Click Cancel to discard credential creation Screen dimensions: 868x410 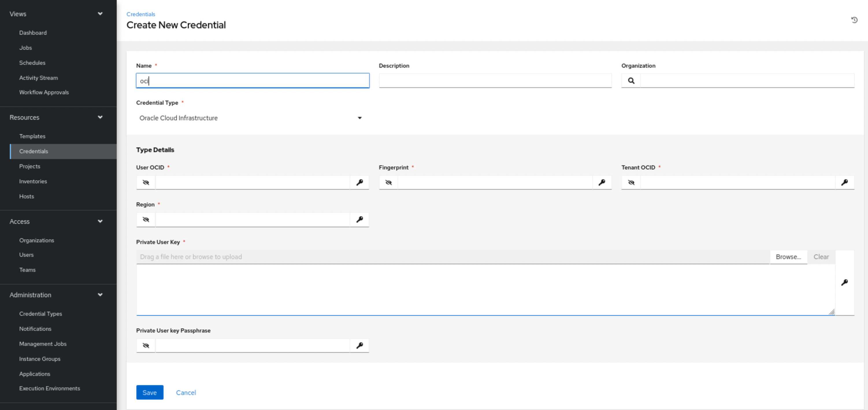click(186, 392)
